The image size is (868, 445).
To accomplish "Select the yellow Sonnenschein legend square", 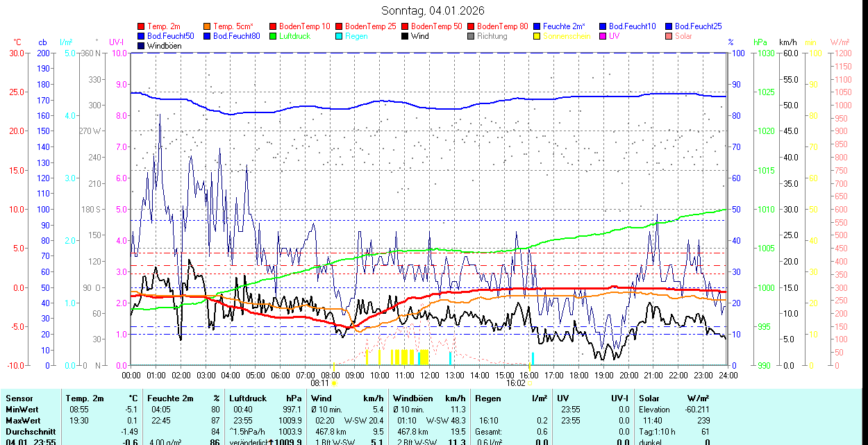I will [537, 36].
